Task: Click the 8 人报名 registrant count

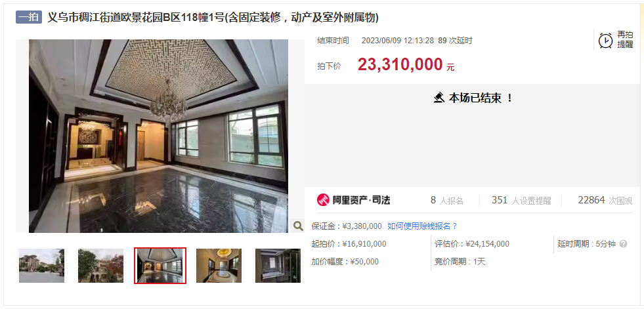Action: 446,200
